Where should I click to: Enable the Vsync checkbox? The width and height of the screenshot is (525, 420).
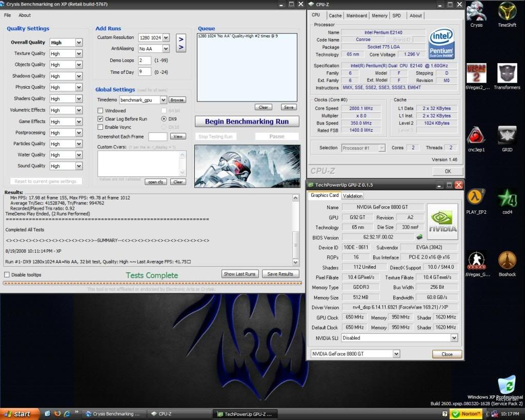(100, 127)
